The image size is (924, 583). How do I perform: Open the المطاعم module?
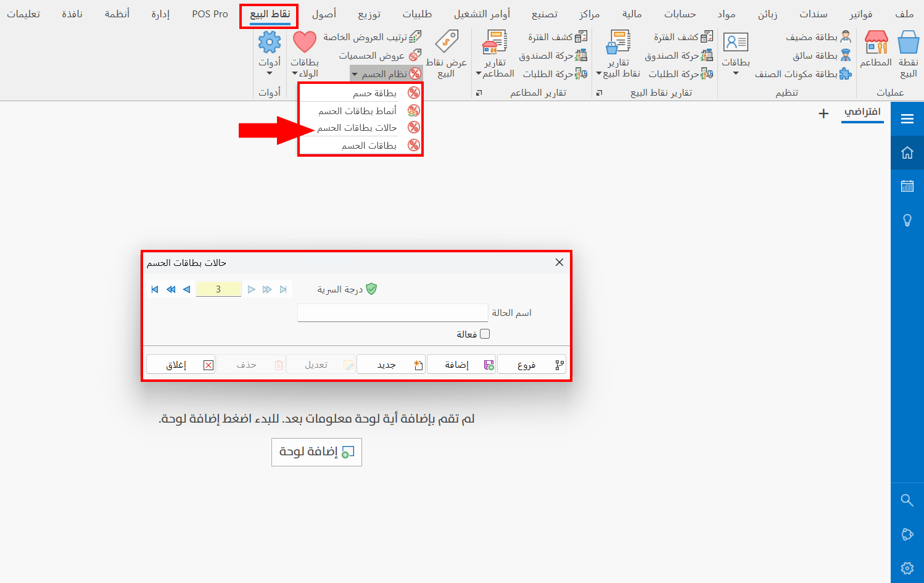875,52
